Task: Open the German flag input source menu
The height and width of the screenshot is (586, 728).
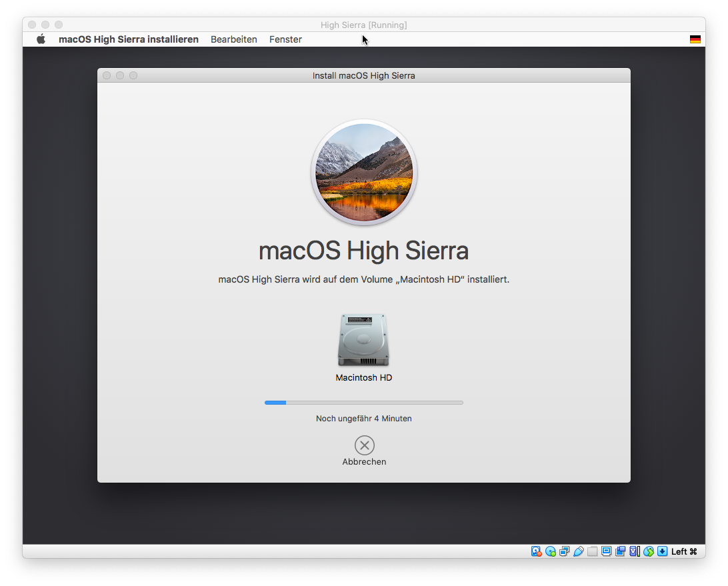Action: coord(695,39)
